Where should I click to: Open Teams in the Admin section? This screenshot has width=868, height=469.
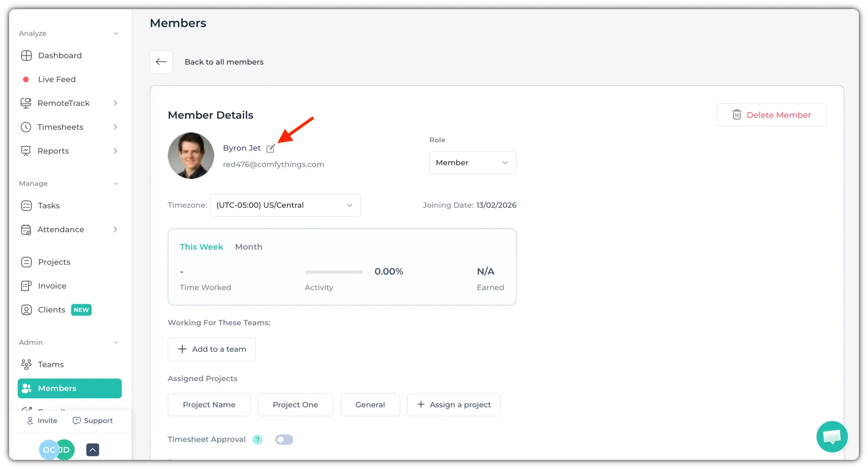tap(51, 364)
